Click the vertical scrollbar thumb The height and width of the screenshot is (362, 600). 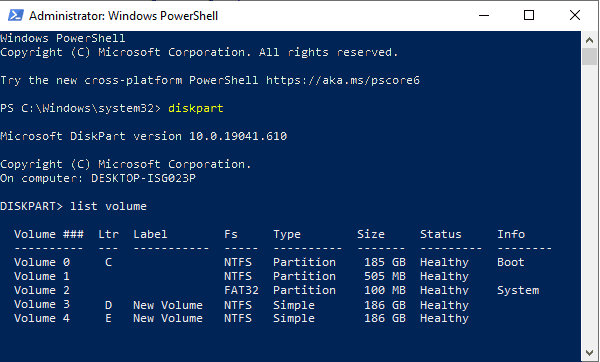point(589,56)
